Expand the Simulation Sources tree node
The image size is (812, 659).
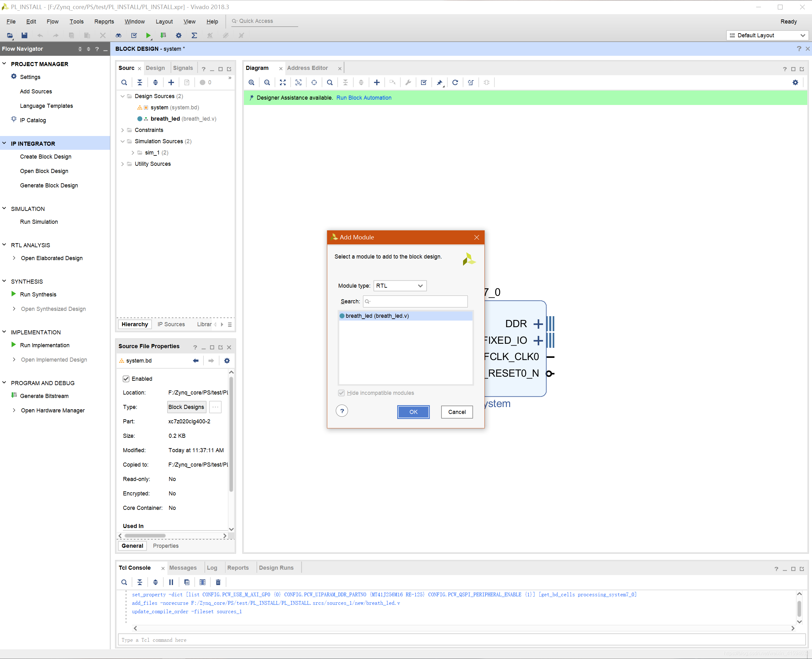click(x=123, y=141)
